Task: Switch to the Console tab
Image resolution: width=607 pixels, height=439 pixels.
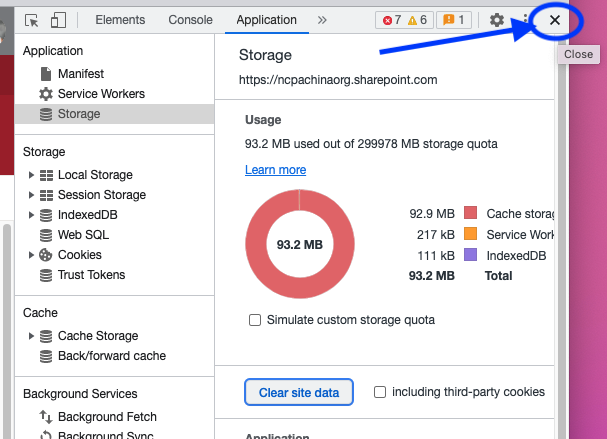Action: coord(190,20)
